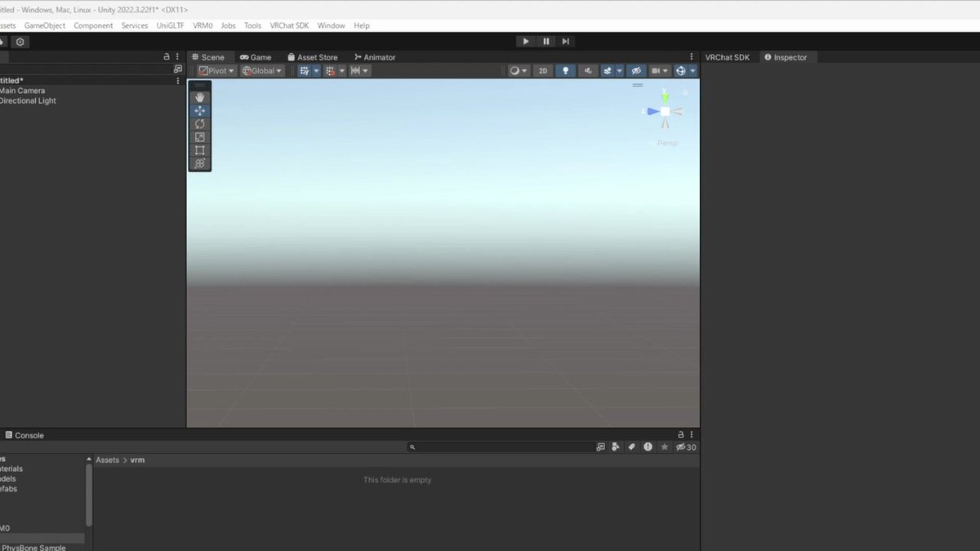
Task: Open grid snapping dropdown arrow
Action: point(341,71)
